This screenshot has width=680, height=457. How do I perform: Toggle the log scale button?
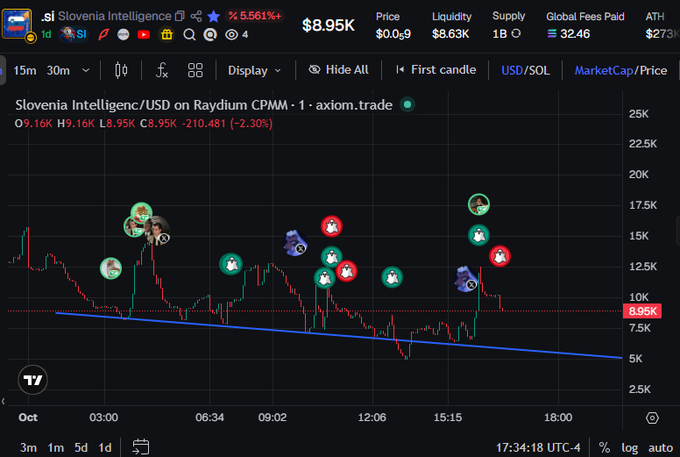(x=629, y=447)
